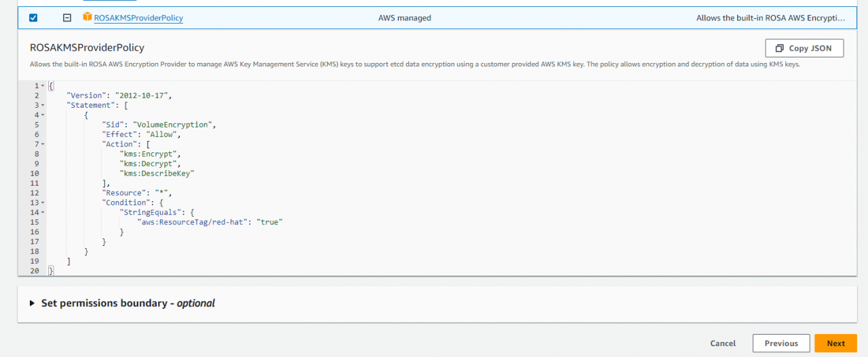Click the "kms:Decrypt" action line
The height and width of the screenshot is (357, 868).
(150, 164)
